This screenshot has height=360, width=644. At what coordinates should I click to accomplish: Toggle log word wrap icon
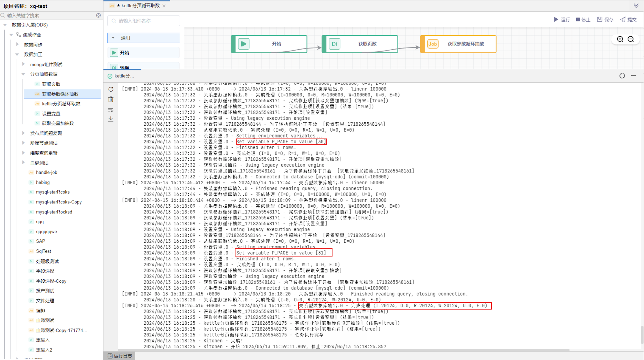111,110
